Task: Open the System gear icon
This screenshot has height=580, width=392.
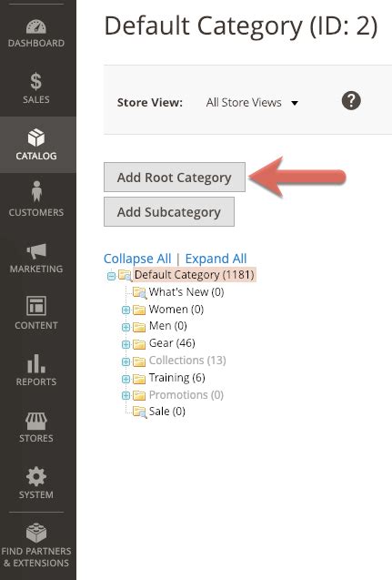Action: (36, 476)
